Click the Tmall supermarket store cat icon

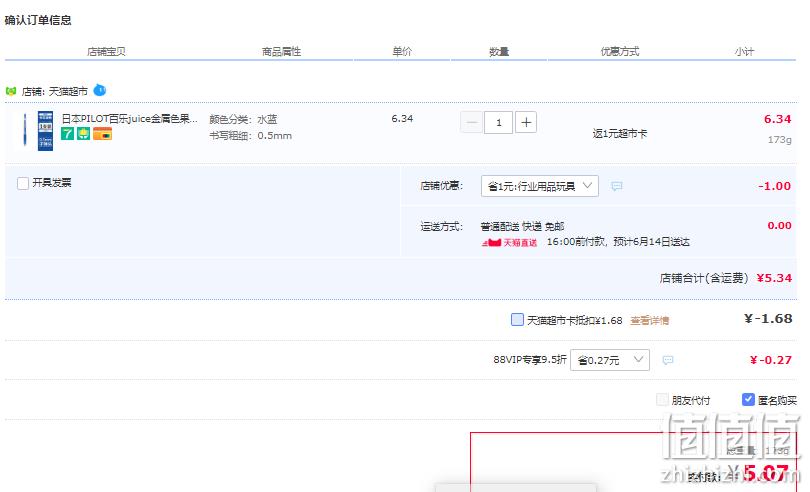click(11, 91)
